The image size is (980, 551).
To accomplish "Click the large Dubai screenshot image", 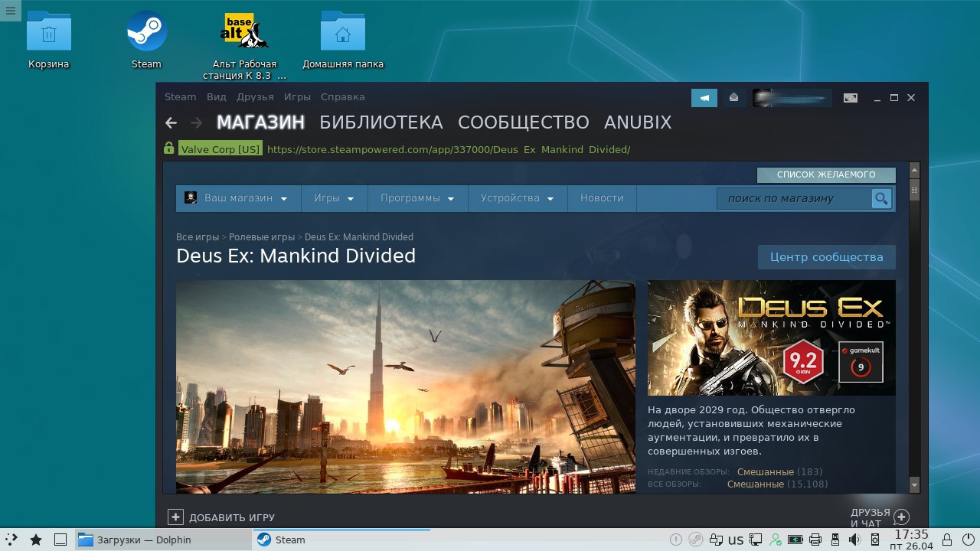I will click(x=406, y=386).
